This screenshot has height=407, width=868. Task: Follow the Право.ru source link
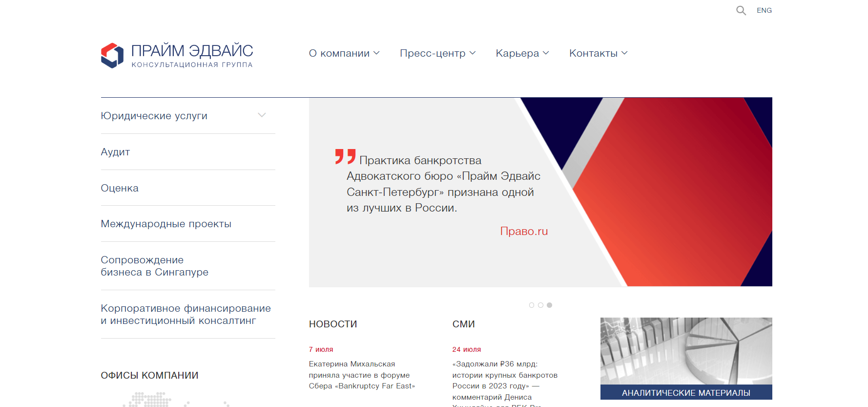[x=524, y=231]
